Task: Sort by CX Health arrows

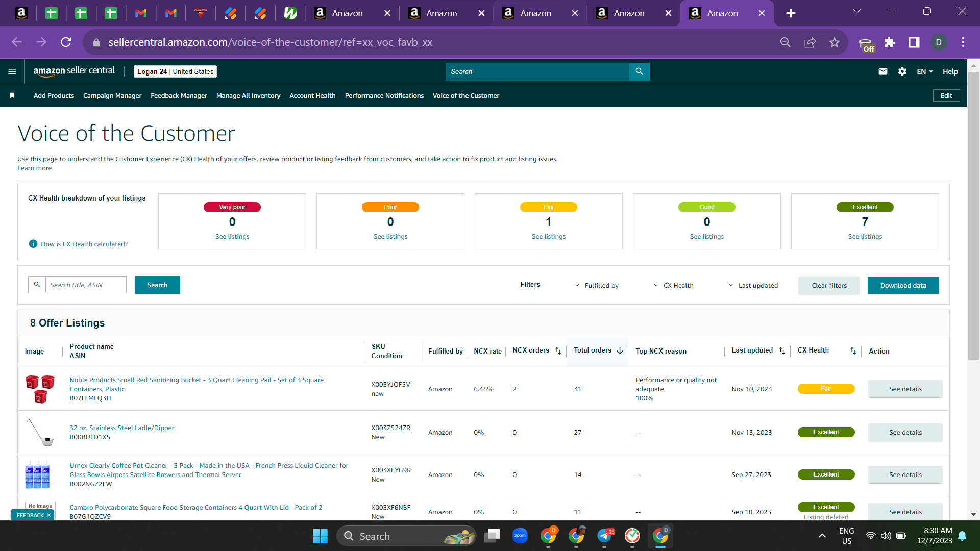Action: (853, 350)
